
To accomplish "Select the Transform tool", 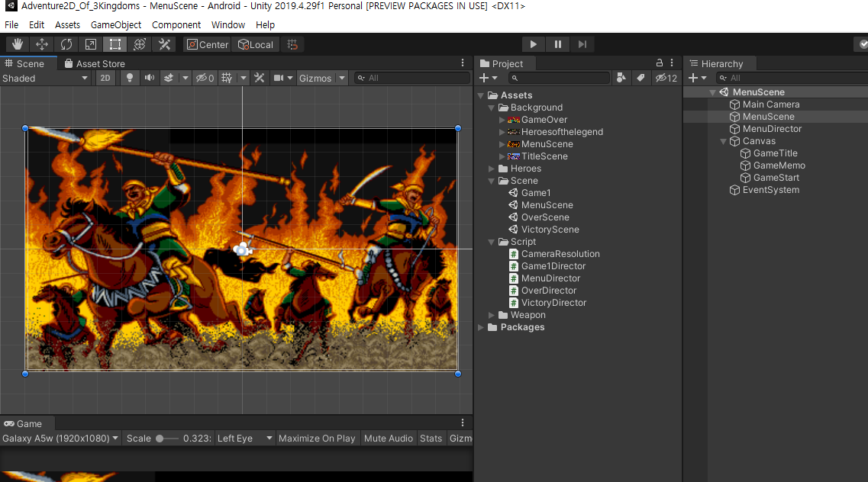I will 140,44.
